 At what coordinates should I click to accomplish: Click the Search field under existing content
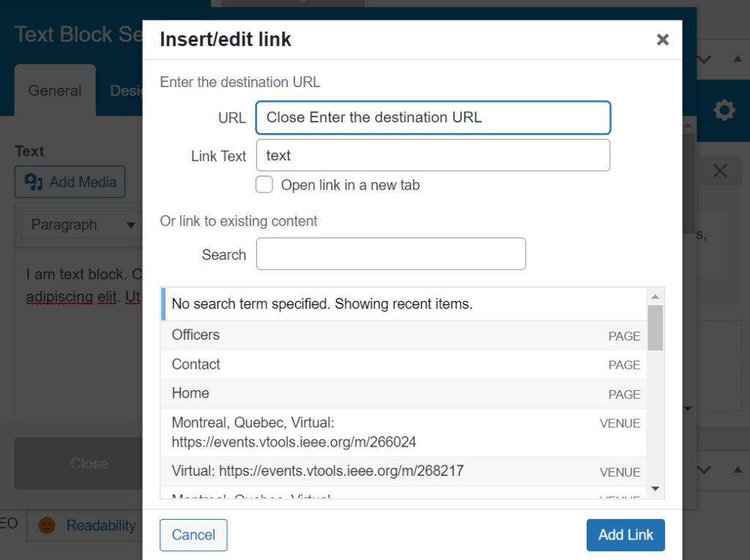pyautogui.click(x=390, y=253)
